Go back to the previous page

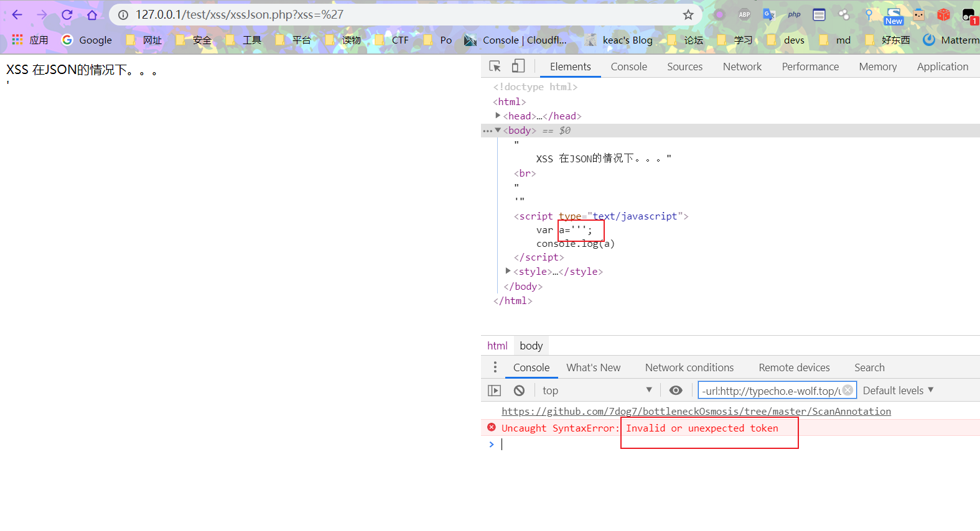coord(17,14)
